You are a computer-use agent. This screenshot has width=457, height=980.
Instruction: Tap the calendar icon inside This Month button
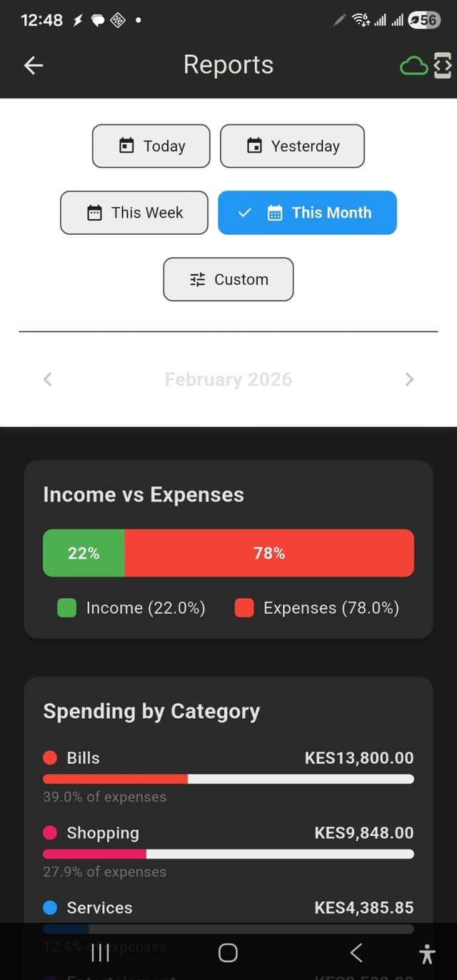[x=275, y=212]
